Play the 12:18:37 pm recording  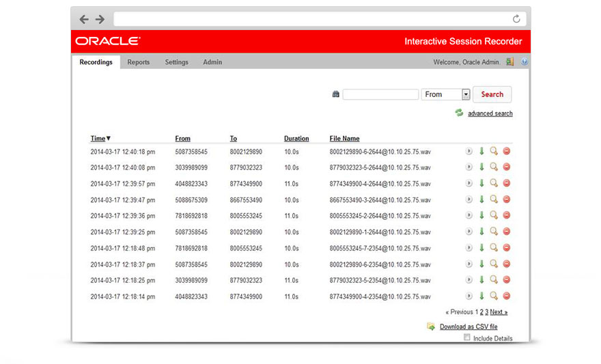pos(469,264)
